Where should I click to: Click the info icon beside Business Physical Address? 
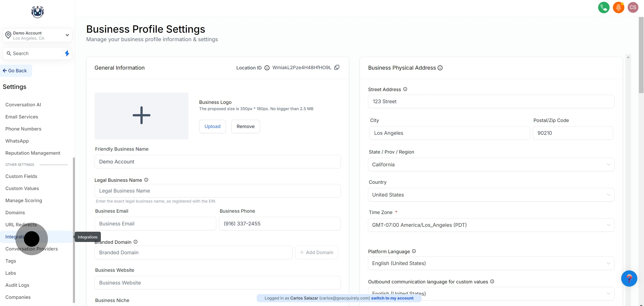(440, 68)
